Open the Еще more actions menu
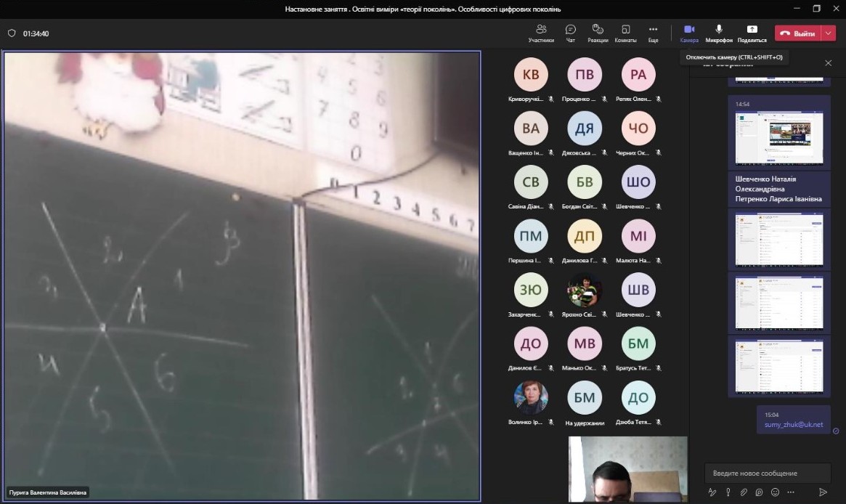Image resolution: width=846 pixels, height=504 pixels. 653,33
